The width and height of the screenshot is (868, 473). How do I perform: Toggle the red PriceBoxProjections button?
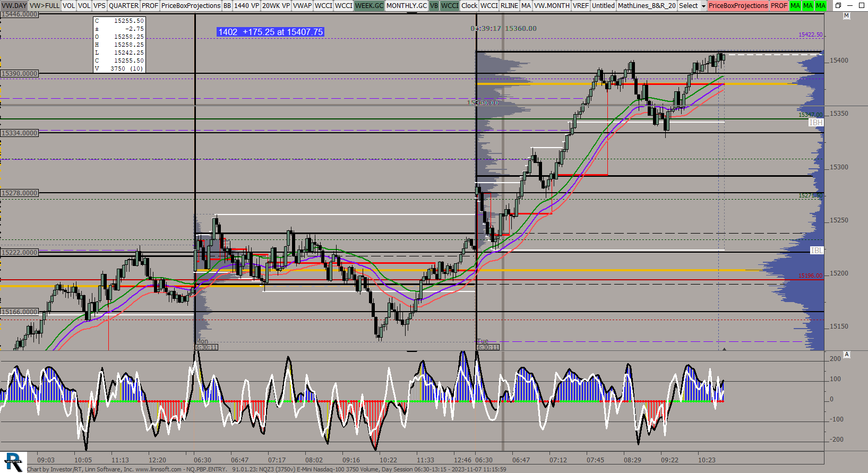click(738, 5)
